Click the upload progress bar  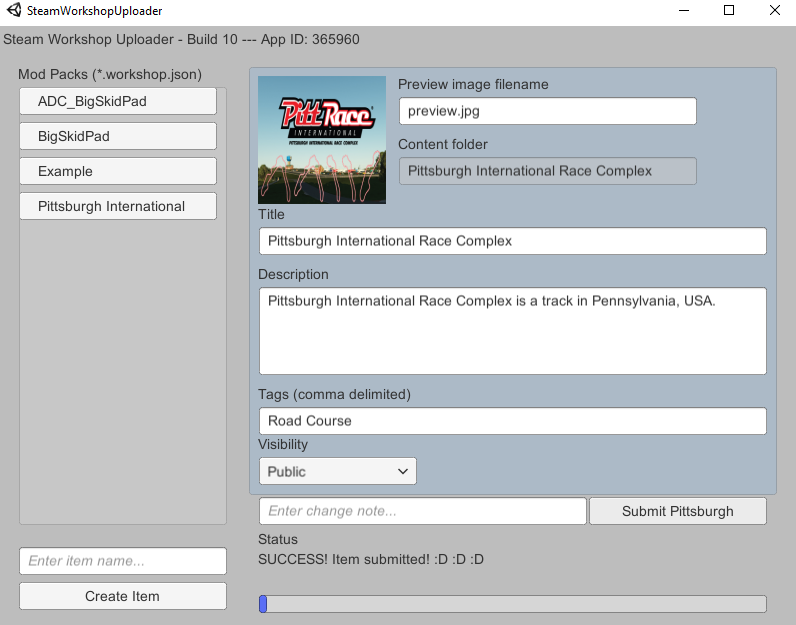(512, 604)
